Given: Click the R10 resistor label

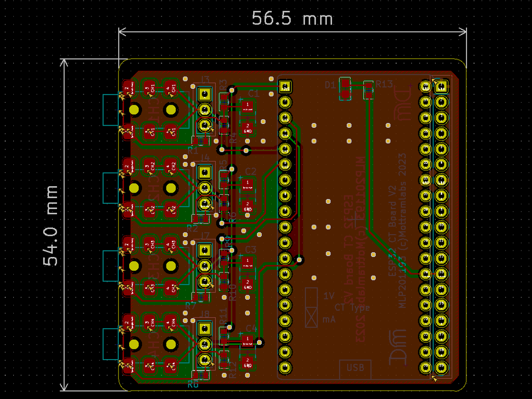Looking at the screenshot, I should click(232, 292).
